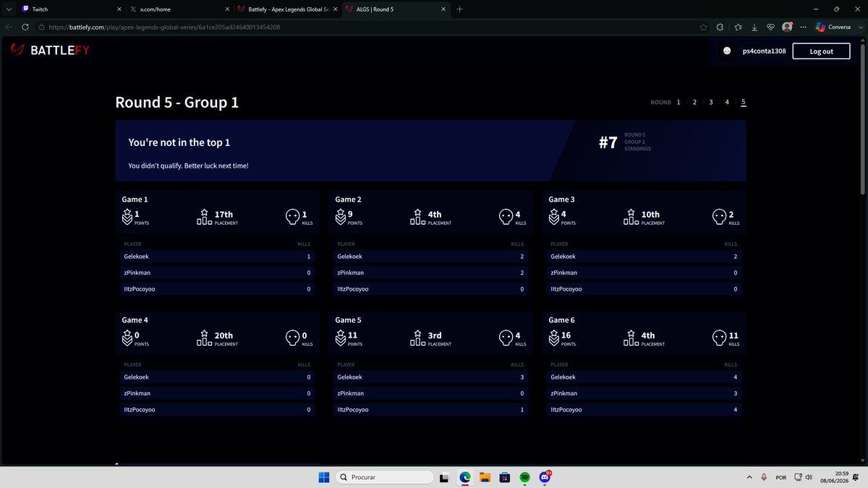Image resolution: width=868 pixels, height=488 pixels.
Task: Select zPinkman row in Game 2
Action: point(430,273)
